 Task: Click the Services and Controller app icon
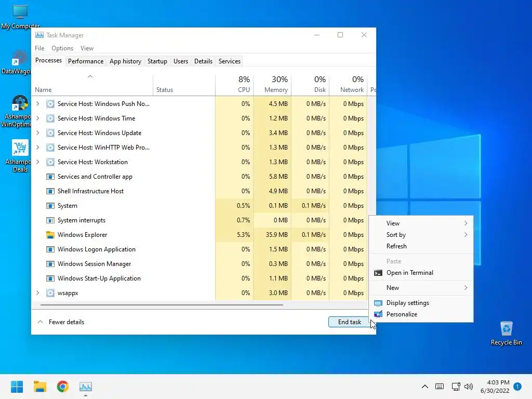pos(50,177)
